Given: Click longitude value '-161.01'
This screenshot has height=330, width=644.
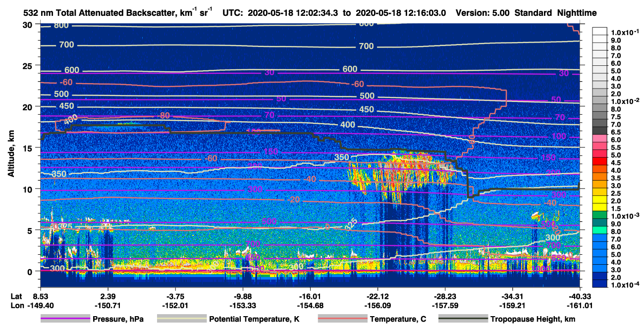Looking at the screenshot, I should point(580,305).
